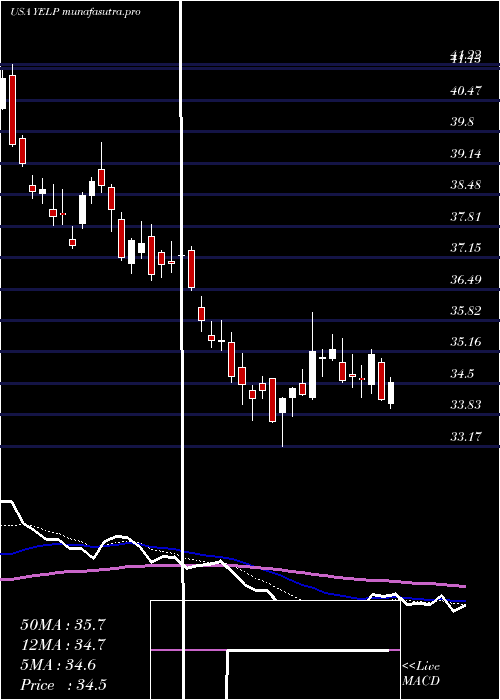Click the 36.49 price axis label
Screen dimensions: 500x700
[466, 279]
